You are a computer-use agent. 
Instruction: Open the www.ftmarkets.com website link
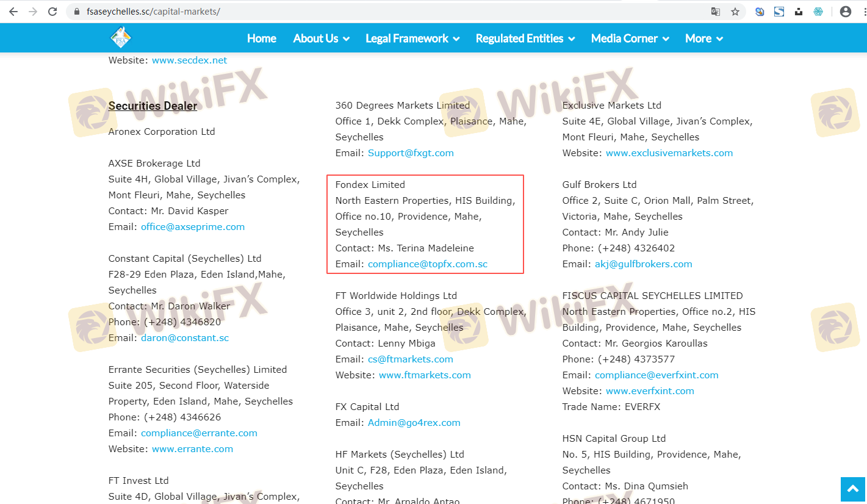(425, 375)
